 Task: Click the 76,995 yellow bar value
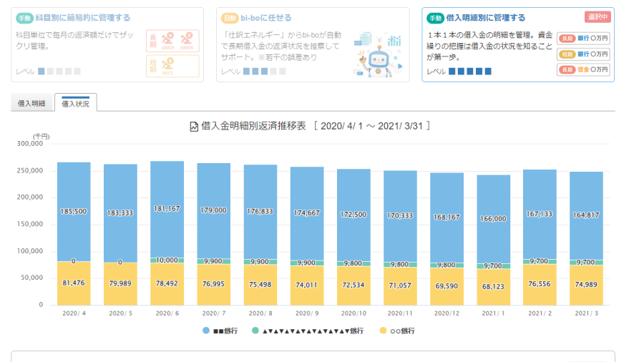click(x=213, y=284)
